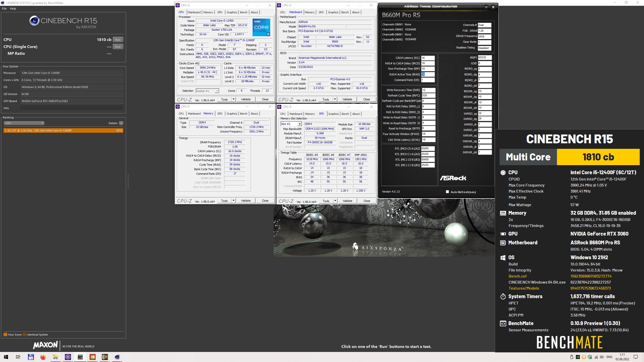This screenshot has height=362, width=644.
Task: Click the Core Speed 3990.24 MHz value
Action: [208, 68]
